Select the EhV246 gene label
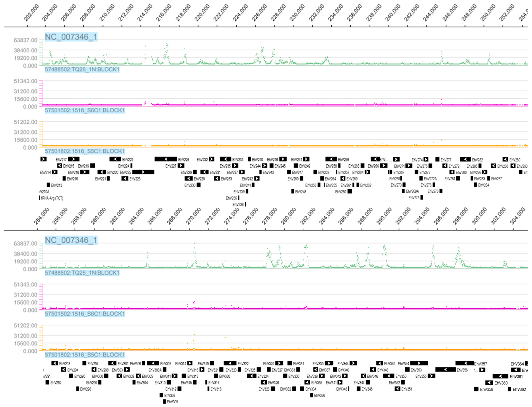The width and height of the screenshot is (532, 407). [272, 160]
